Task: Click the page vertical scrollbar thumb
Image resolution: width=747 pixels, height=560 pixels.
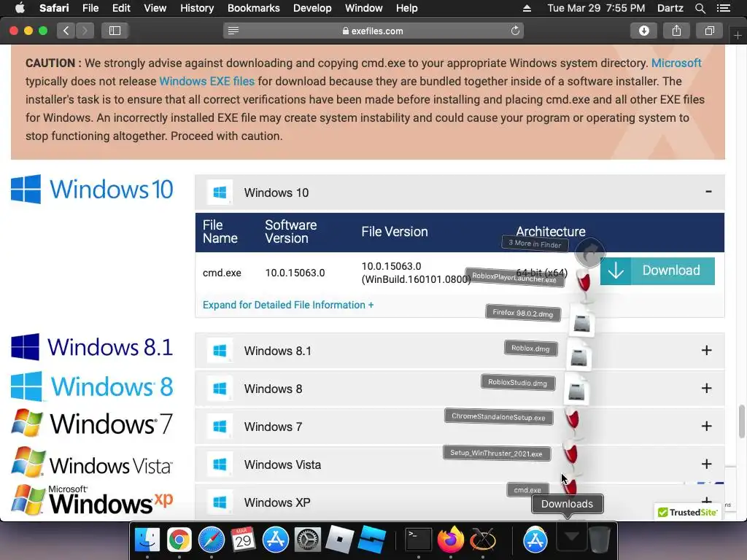Action: click(x=742, y=421)
